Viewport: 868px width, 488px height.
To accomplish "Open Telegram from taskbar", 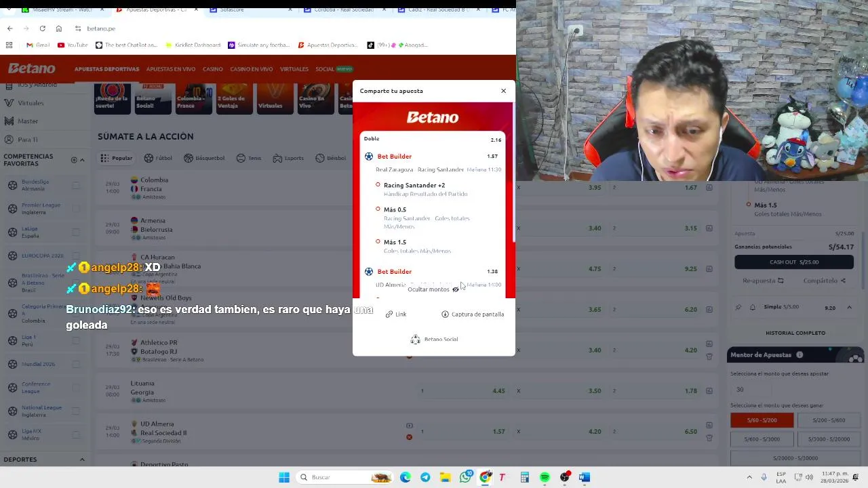I will point(425,477).
